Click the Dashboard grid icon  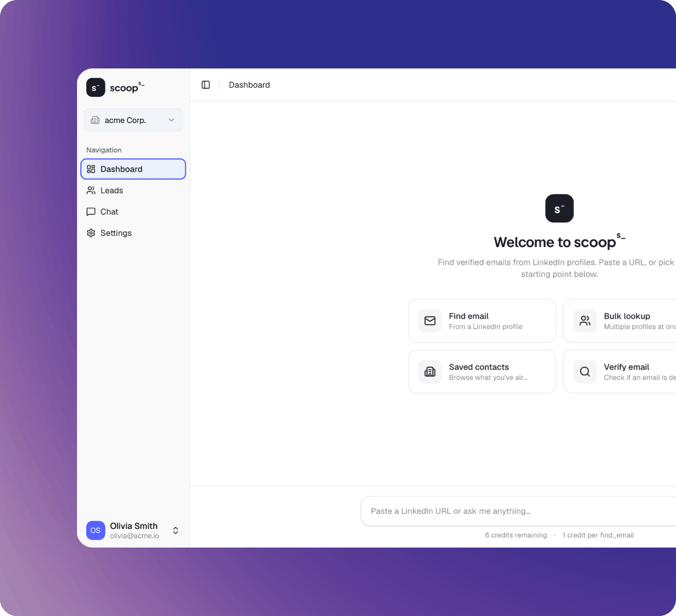91,169
